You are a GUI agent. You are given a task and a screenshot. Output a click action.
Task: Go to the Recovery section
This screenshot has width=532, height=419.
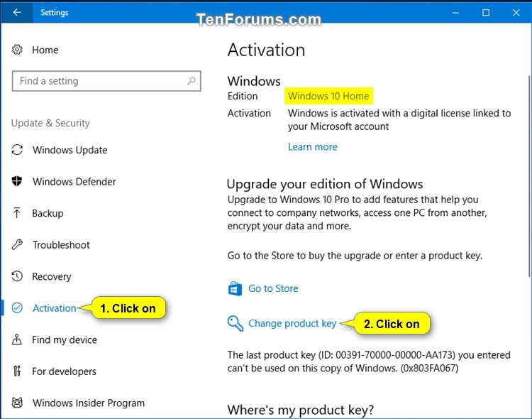pyautogui.click(x=52, y=277)
